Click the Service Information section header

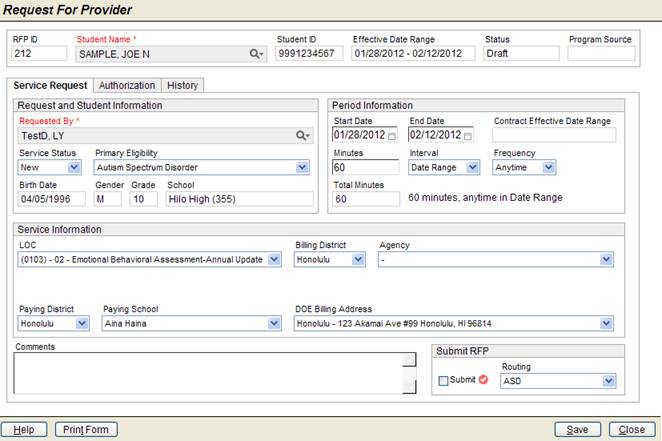pyautogui.click(x=319, y=230)
